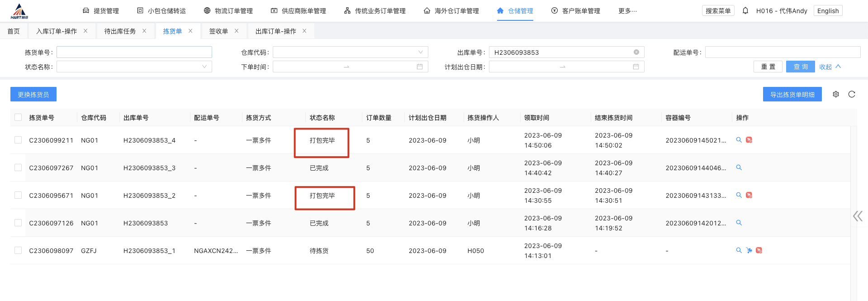Collapse the search filters with 收起

[x=830, y=67]
